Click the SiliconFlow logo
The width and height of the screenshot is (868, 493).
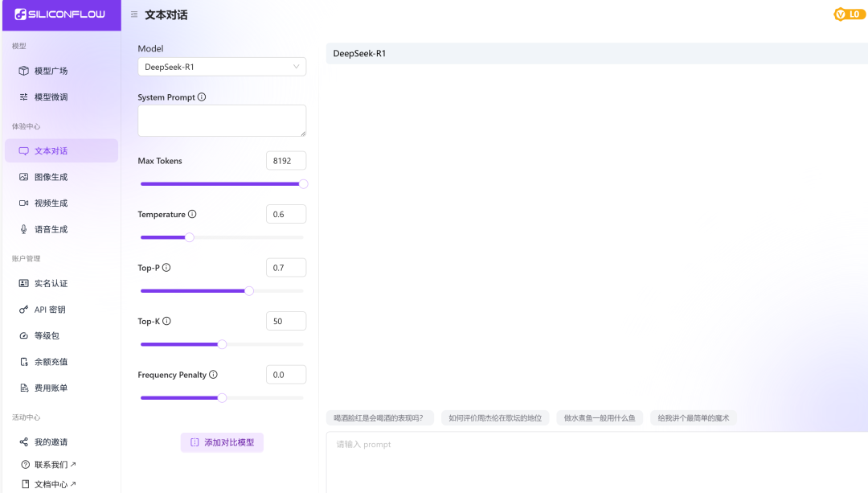click(59, 14)
